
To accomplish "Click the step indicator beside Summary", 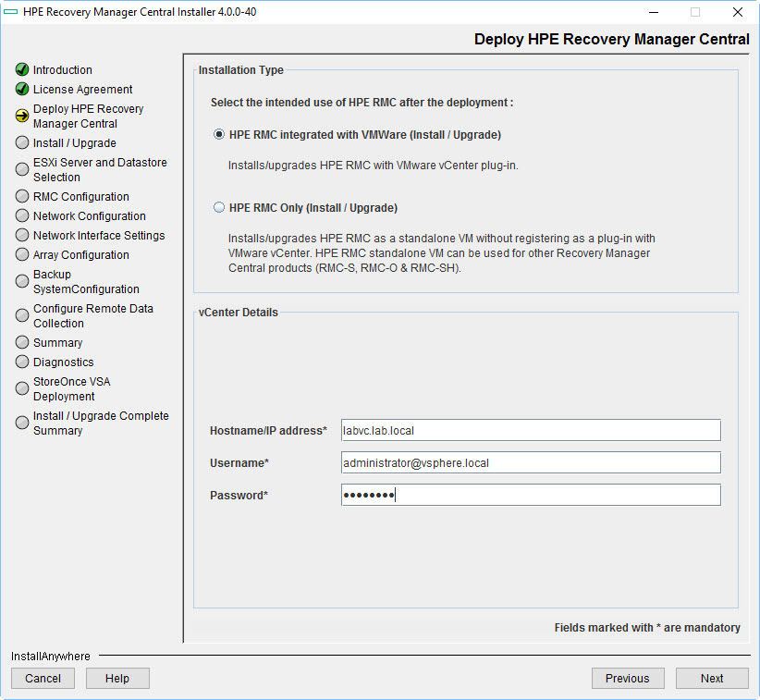I will pos(21,342).
